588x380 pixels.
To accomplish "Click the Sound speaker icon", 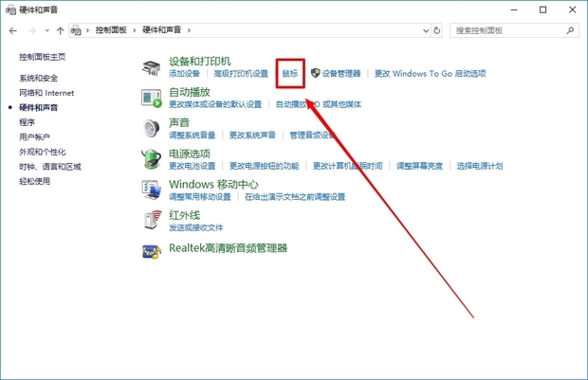I will (x=151, y=129).
